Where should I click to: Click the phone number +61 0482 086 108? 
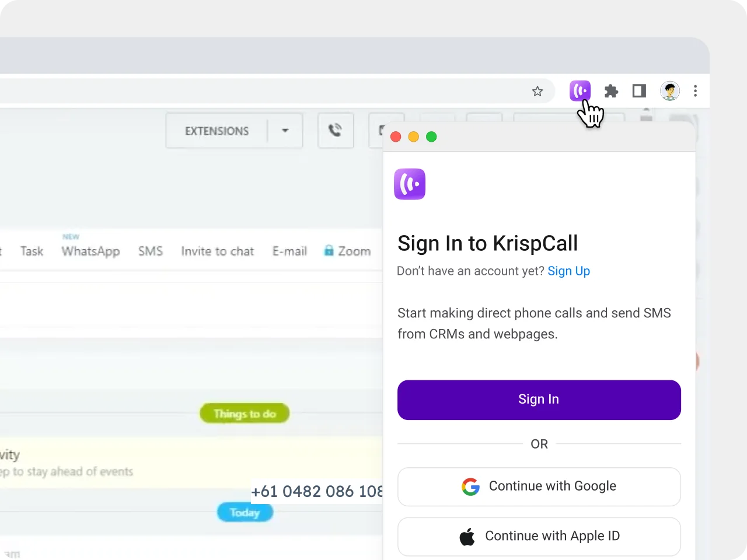(317, 492)
